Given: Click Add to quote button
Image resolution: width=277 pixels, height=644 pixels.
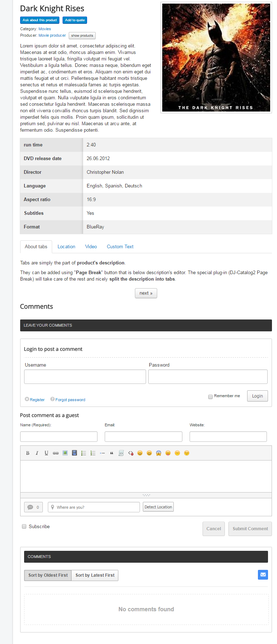Looking at the screenshot, I should (75, 20).
